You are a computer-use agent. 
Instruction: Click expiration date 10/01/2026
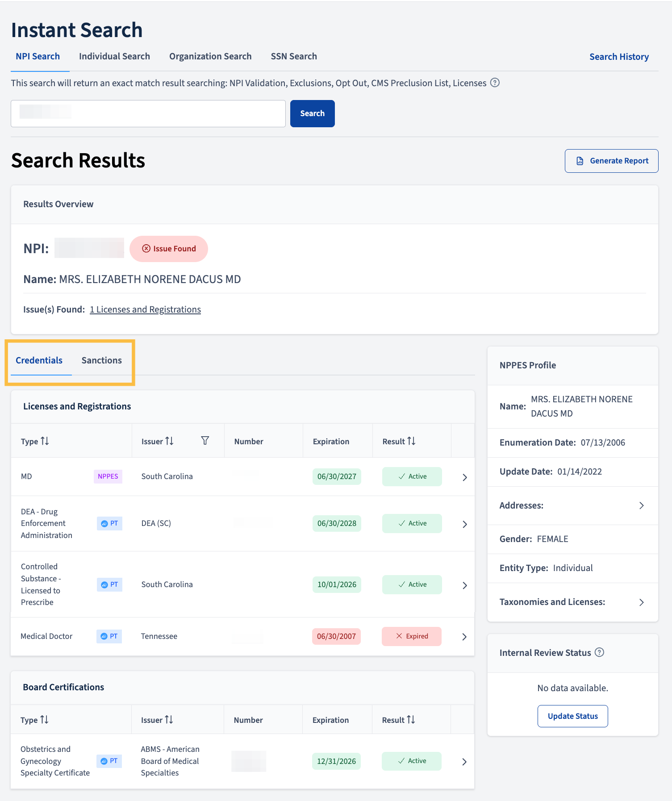[x=337, y=584]
